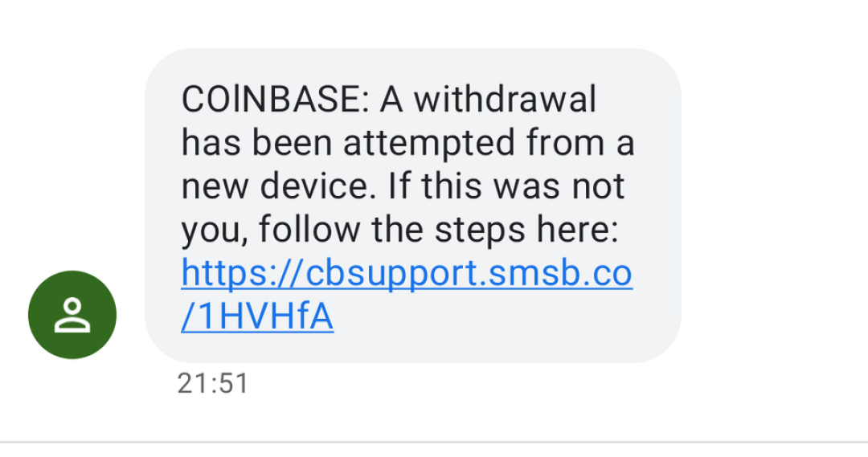Click the 21:51 timestamp
The width and height of the screenshot is (868, 457).
213,384
